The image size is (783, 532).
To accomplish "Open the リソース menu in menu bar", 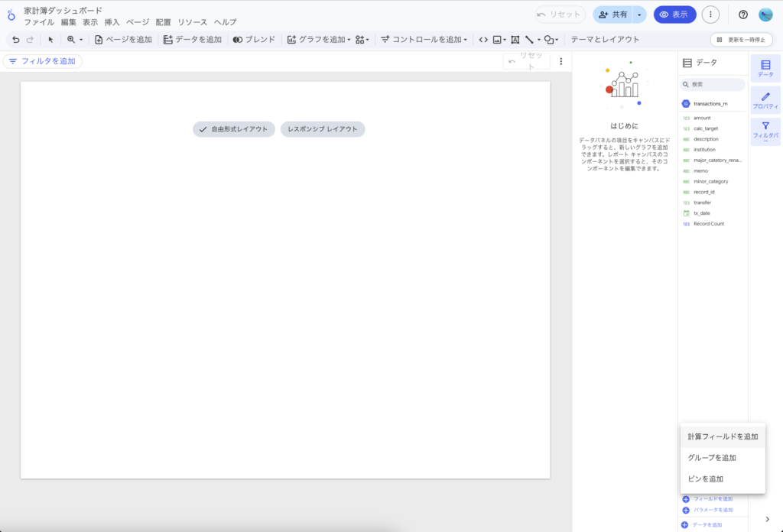I will coord(192,22).
